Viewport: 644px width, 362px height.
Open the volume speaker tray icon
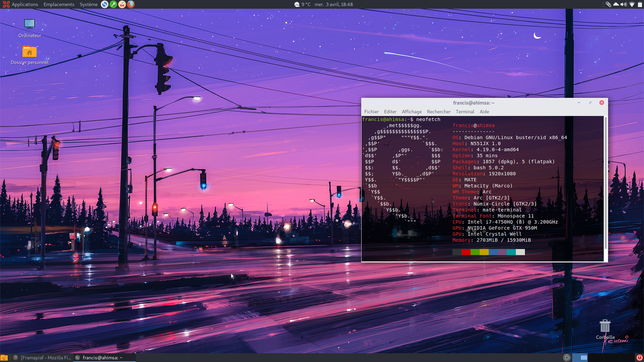pyautogui.click(x=624, y=4)
